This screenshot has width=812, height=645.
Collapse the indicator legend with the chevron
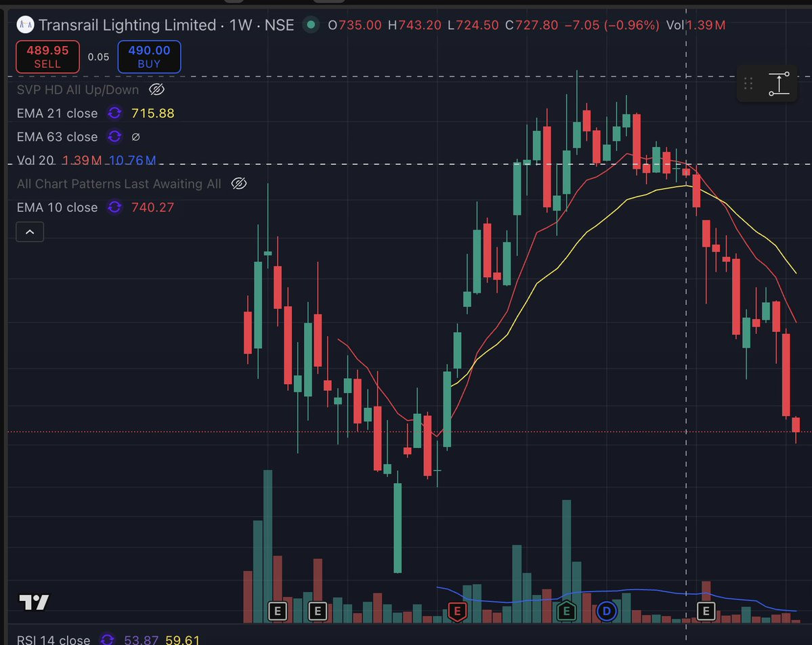pos(30,232)
